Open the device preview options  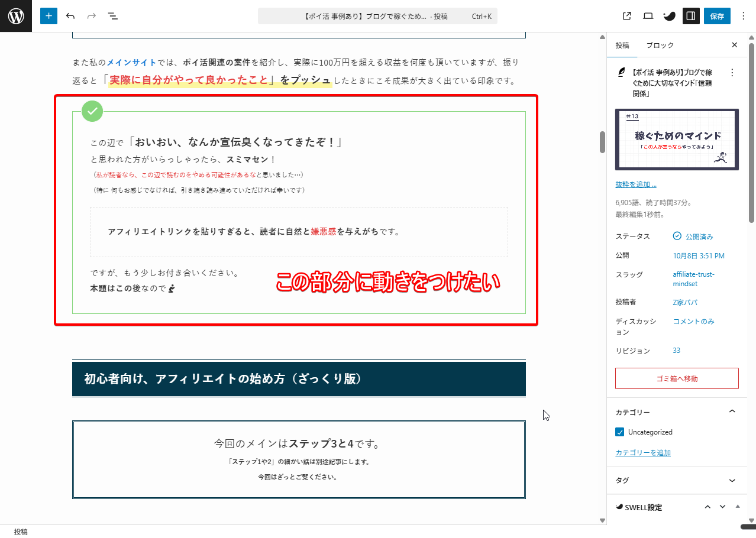pos(648,16)
